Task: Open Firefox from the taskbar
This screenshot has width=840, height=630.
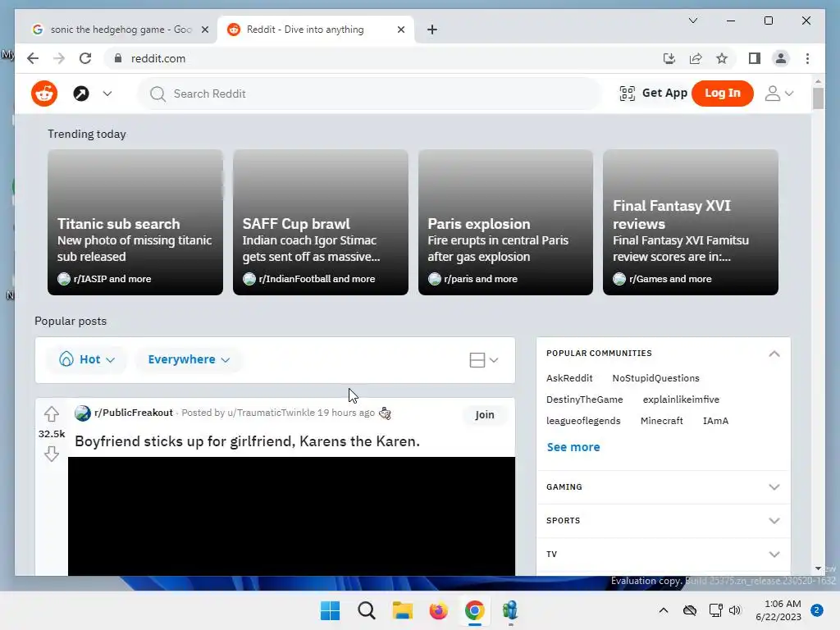Action: [x=438, y=610]
